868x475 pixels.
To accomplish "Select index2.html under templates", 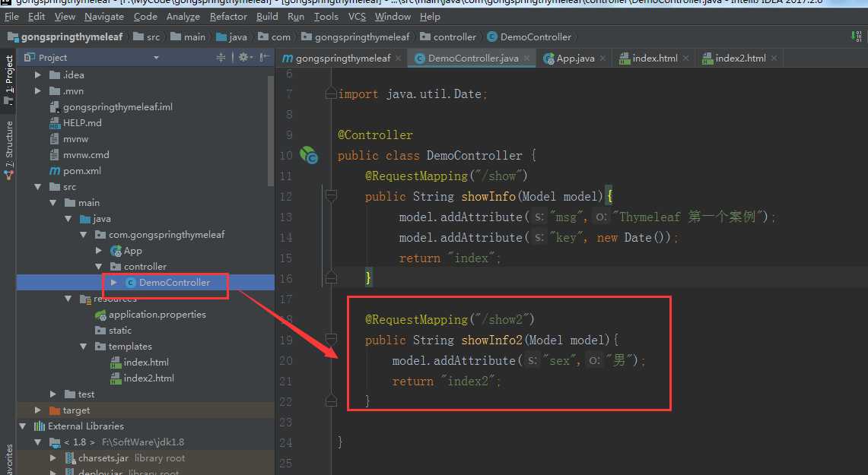I will tap(148, 378).
